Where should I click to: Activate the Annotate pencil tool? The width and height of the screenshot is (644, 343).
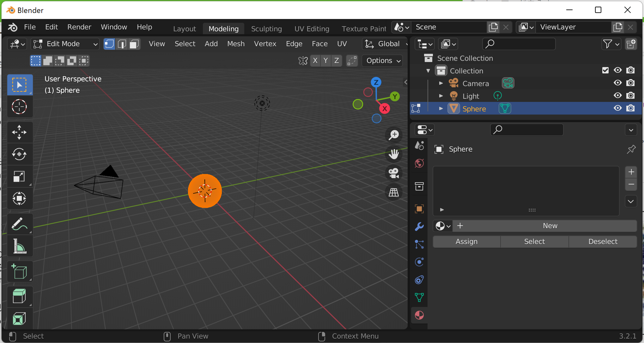point(19,224)
